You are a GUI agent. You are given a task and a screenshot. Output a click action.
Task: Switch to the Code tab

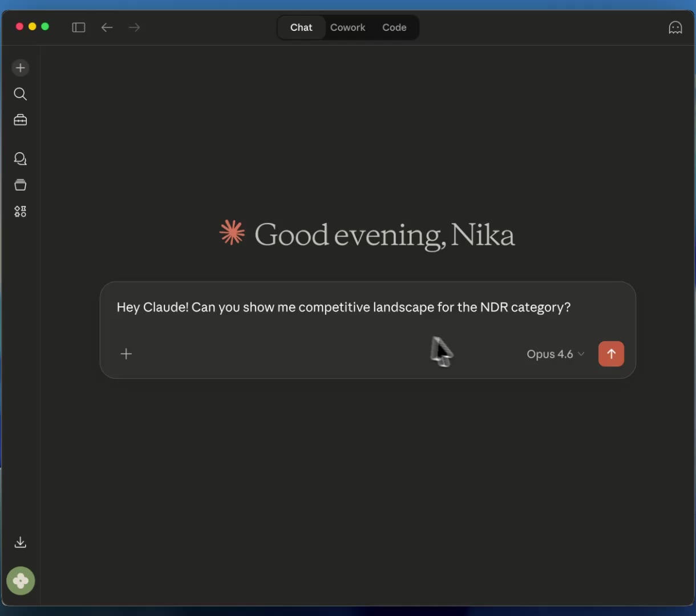[394, 27]
